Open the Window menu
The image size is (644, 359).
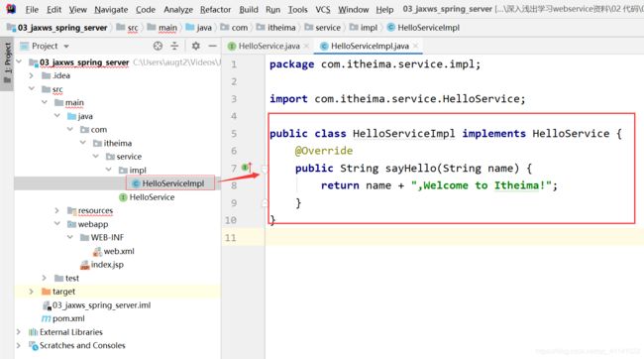tap(354, 10)
